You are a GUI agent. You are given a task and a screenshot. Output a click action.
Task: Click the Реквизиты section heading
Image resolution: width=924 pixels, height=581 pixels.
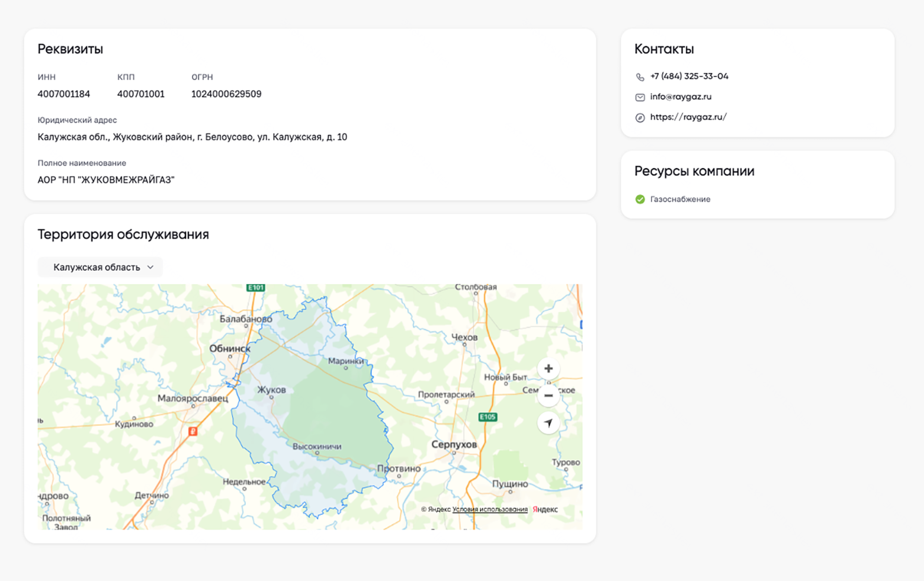point(70,49)
